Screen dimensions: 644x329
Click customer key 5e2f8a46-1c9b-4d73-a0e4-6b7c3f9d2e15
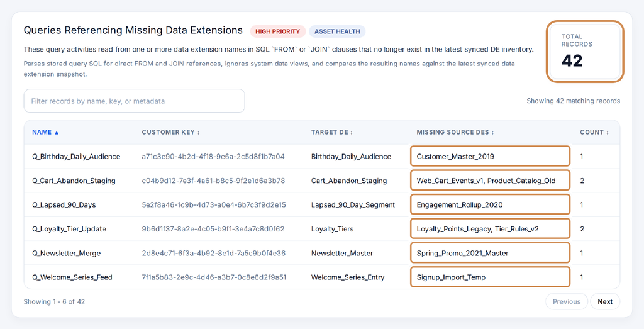(214, 205)
